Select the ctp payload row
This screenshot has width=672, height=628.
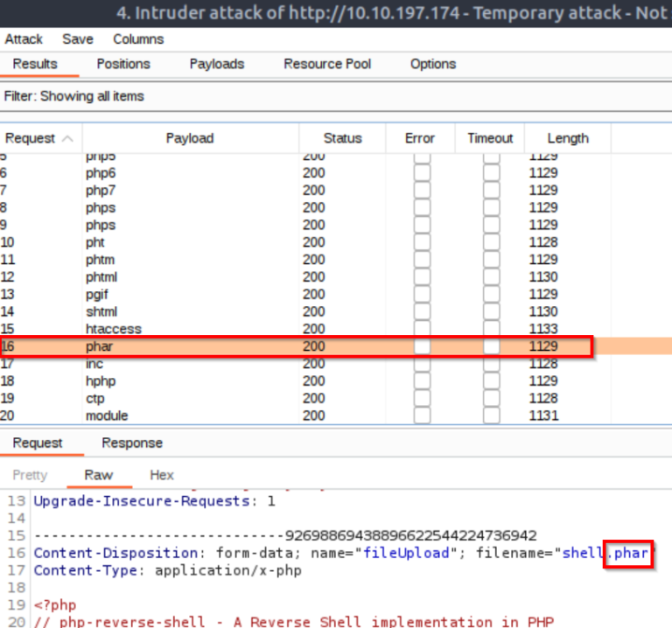(x=336, y=398)
